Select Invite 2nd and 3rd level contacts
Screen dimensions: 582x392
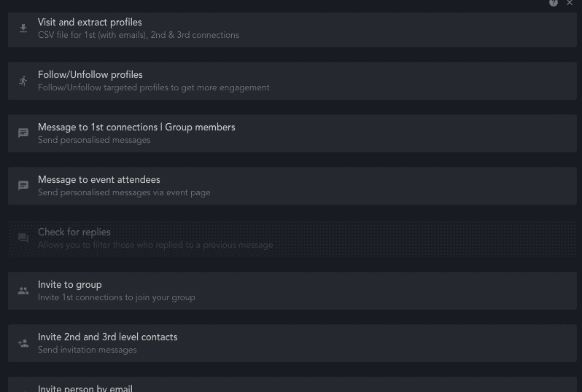click(292, 343)
